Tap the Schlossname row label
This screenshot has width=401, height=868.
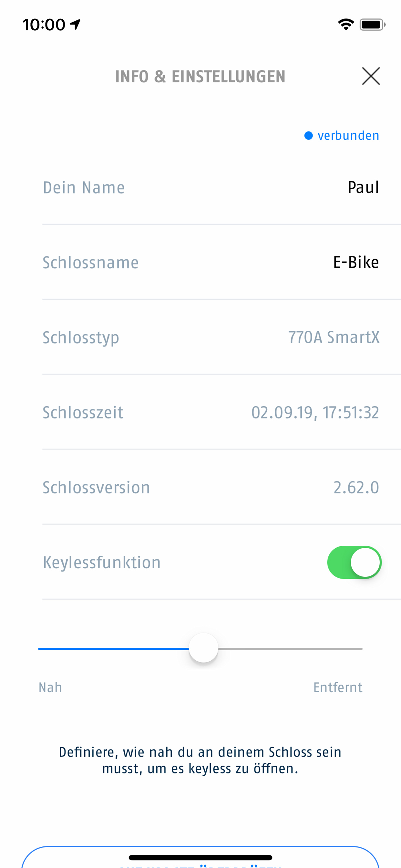click(91, 262)
